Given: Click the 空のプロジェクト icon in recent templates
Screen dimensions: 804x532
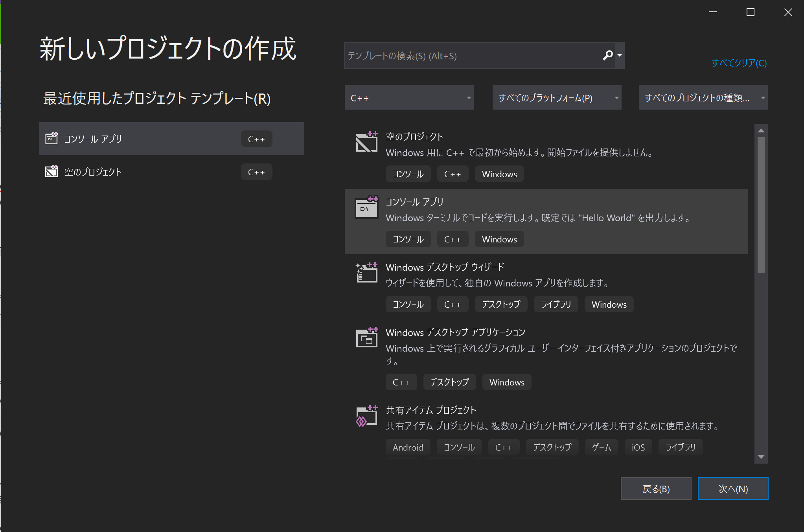Looking at the screenshot, I should tap(52, 172).
